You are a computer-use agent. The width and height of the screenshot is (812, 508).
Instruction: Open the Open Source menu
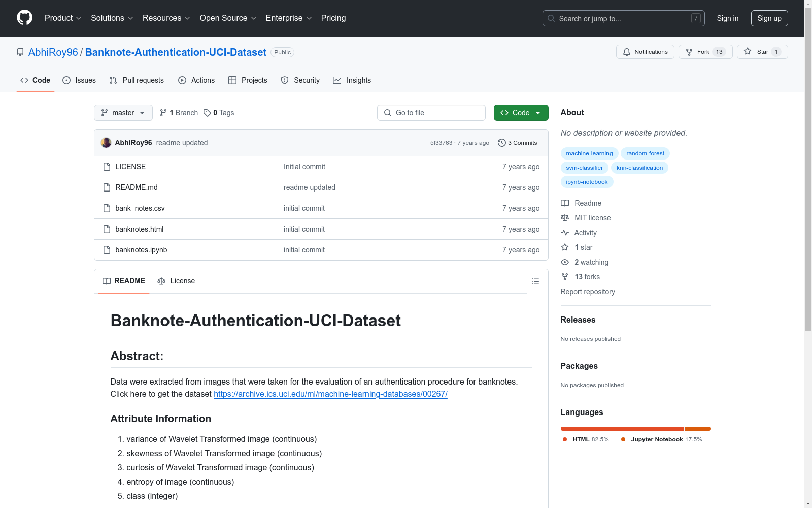point(228,18)
